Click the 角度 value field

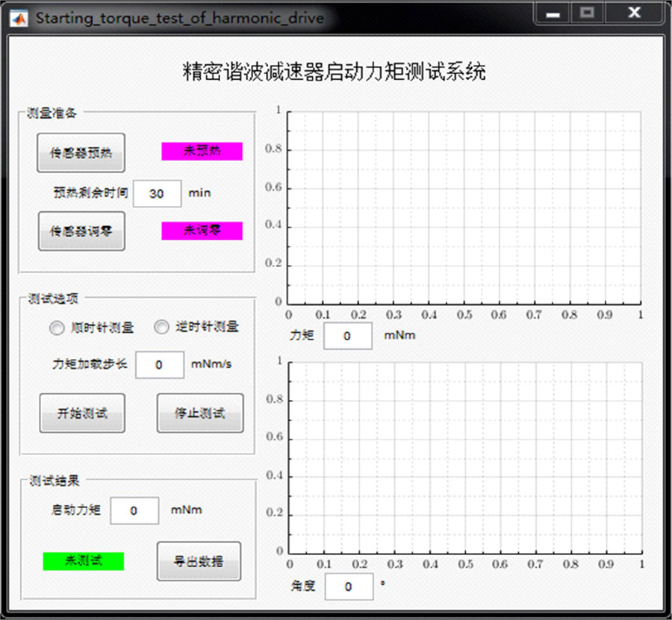(348, 586)
